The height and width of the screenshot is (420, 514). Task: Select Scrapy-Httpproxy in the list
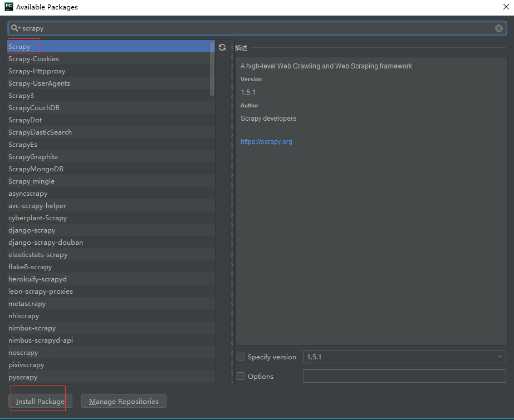111,71
